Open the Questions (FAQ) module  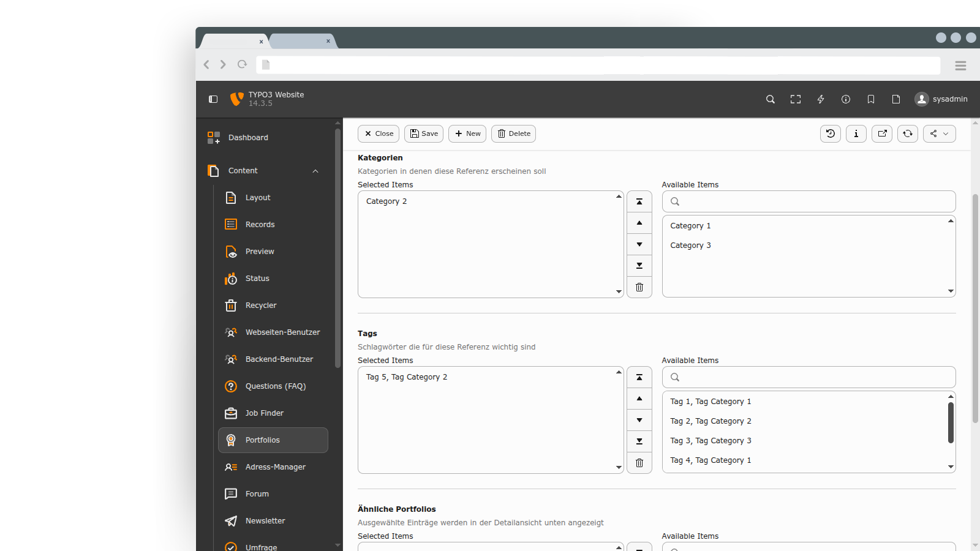(x=273, y=386)
